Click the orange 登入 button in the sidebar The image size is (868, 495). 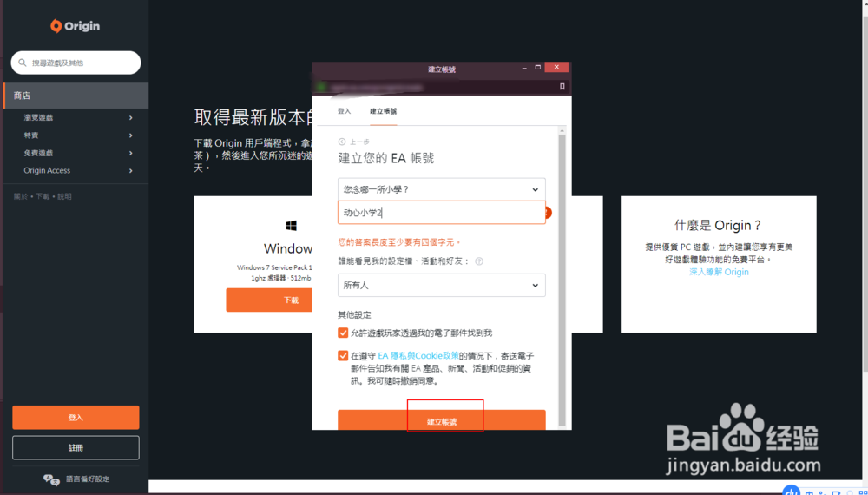(76, 418)
